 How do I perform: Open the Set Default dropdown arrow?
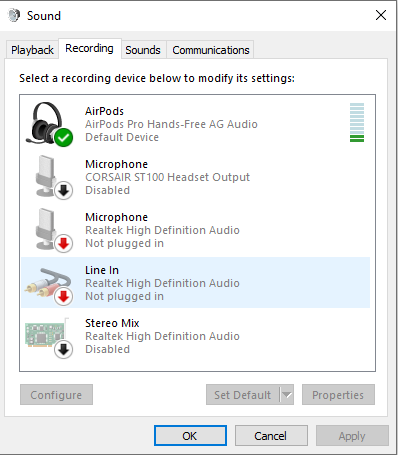(287, 395)
